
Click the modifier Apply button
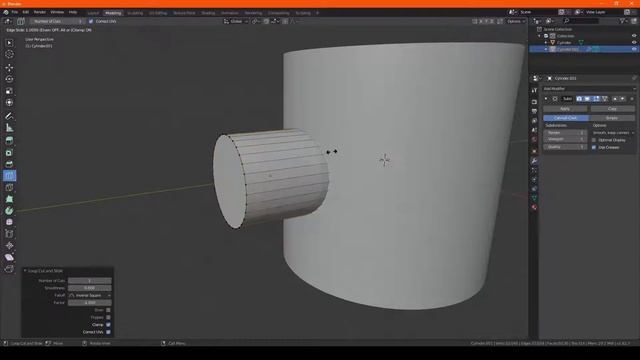click(565, 109)
